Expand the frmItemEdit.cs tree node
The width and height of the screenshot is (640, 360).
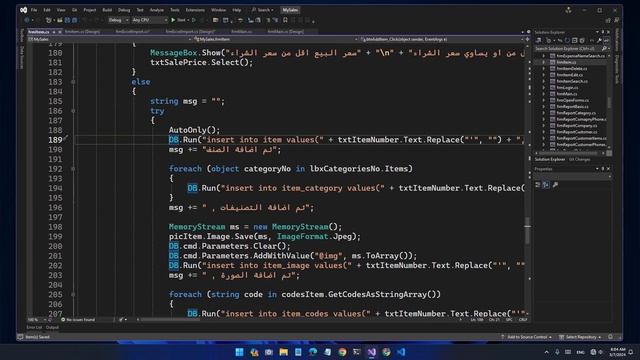(544, 75)
